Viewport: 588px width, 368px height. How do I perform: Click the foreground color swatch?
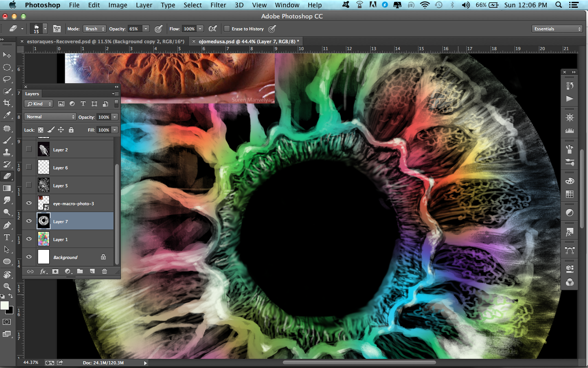click(5, 305)
